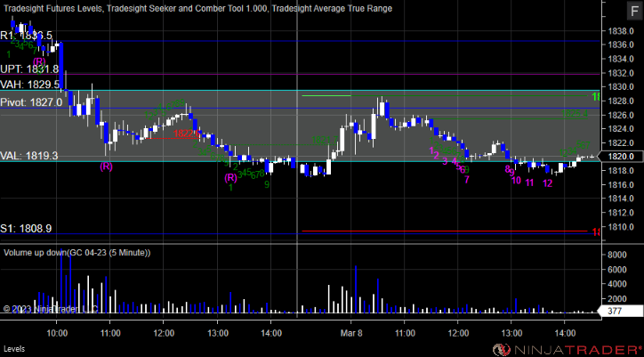Click 1824.0 on the price axis
Viewport: 644px width, 357px height.
(x=620, y=129)
